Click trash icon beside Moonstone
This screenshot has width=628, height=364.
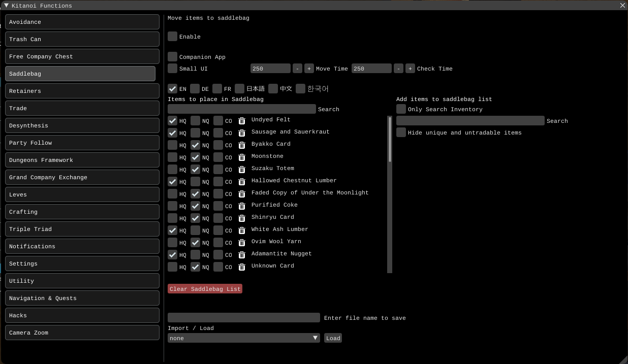242,157
